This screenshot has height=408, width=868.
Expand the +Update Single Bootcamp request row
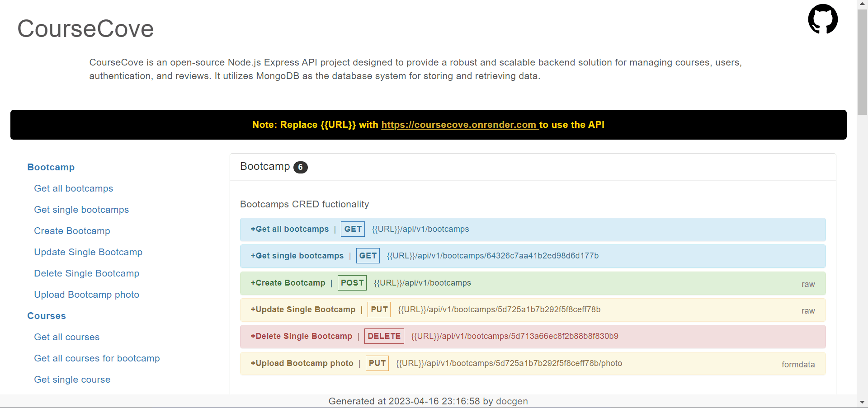coord(533,310)
